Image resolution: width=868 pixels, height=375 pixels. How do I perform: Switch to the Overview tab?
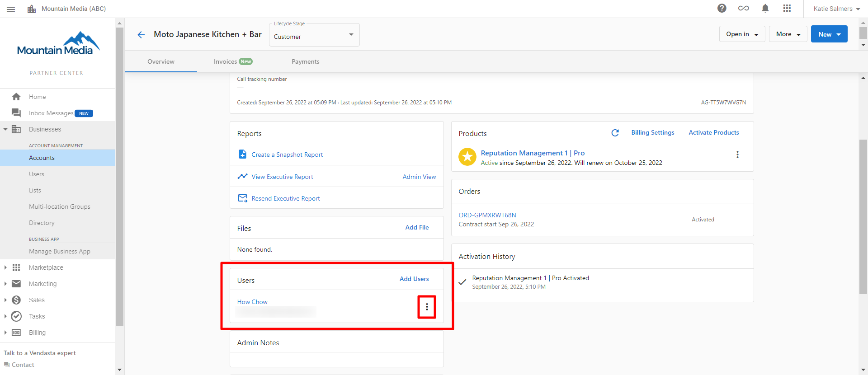pyautogui.click(x=161, y=61)
